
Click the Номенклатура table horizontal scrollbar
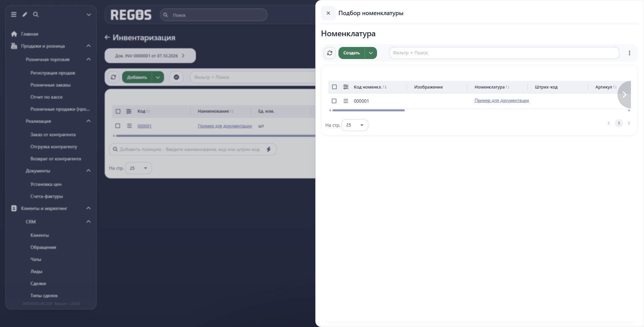point(368,110)
